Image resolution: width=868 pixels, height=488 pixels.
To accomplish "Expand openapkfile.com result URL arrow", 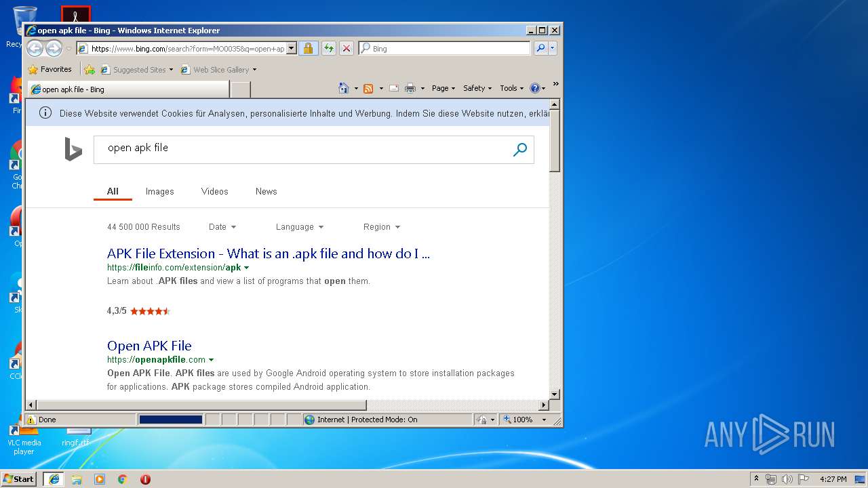I will click(211, 360).
